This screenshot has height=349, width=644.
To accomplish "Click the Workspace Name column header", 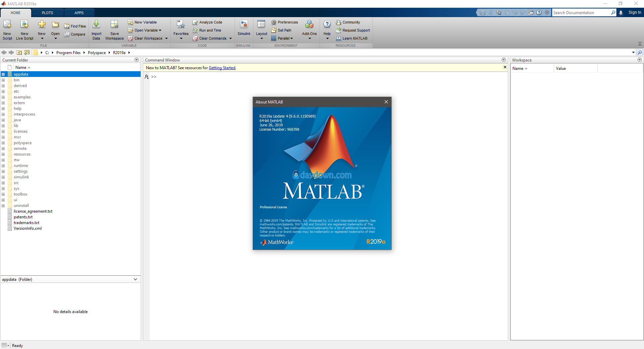I will (x=532, y=68).
